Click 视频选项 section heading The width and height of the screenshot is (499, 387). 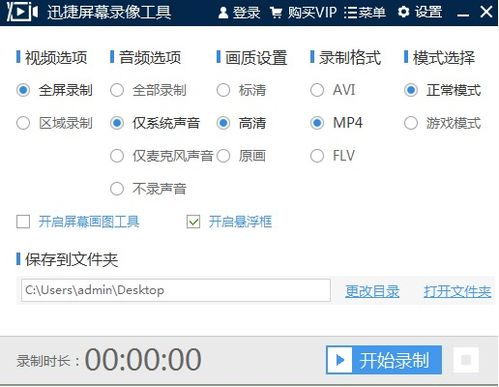tap(56, 57)
